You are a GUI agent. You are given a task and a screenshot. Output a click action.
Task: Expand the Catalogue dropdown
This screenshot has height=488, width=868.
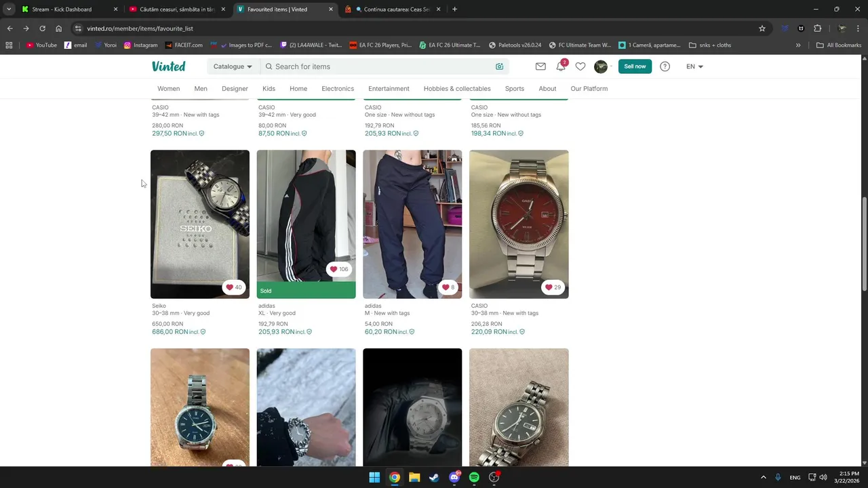tap(233, 66)
